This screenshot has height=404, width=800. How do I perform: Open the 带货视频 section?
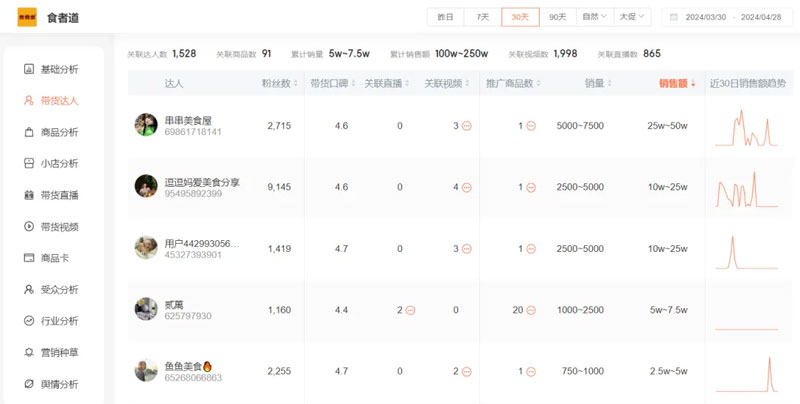coord(58,227)
